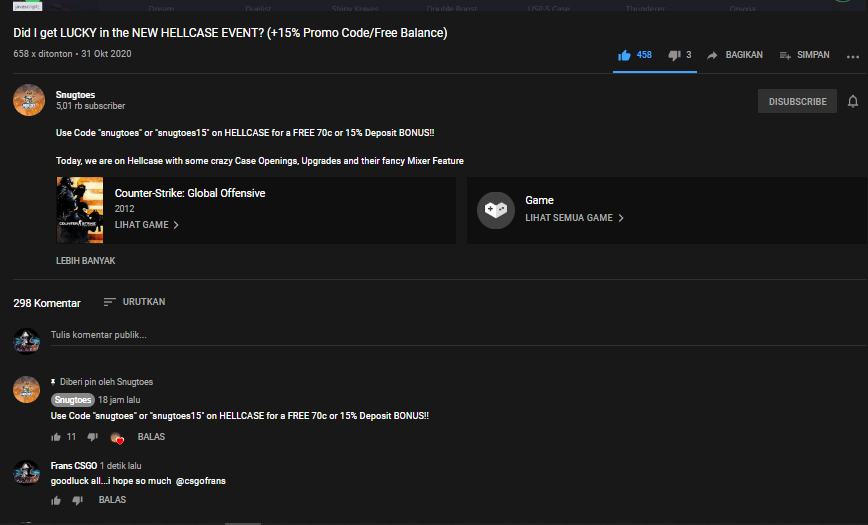Open Snugtoes channel avatar beside the channel name
Viewport: 868px width, 525px height.
pos(29,100)
